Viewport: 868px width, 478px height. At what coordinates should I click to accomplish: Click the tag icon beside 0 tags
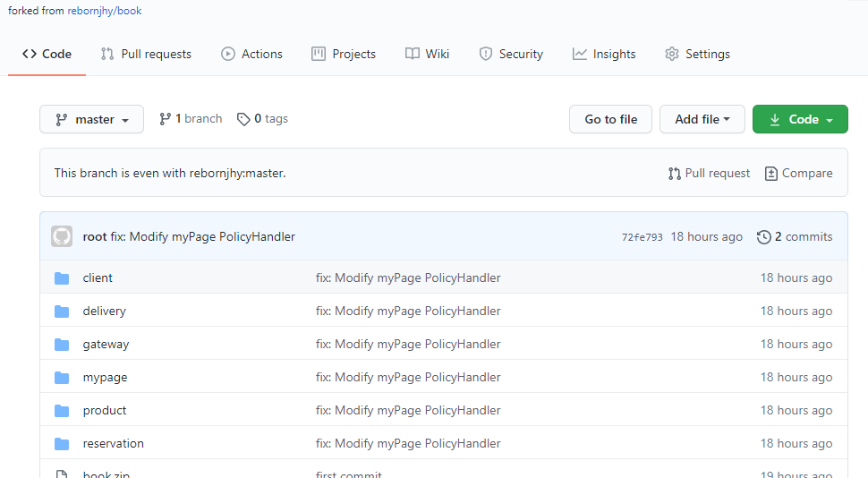coord(243,119)
